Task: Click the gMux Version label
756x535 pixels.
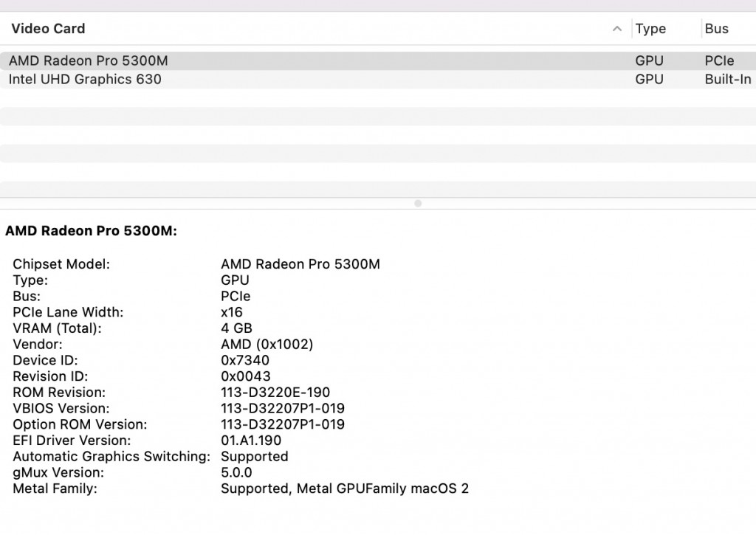Action: pos(58,472)
